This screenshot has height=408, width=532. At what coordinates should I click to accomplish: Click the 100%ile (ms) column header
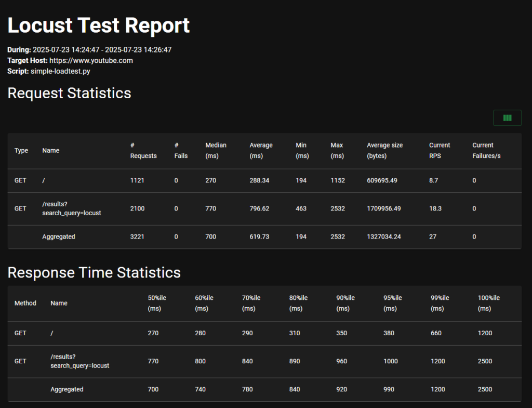[x=488, y=303]
